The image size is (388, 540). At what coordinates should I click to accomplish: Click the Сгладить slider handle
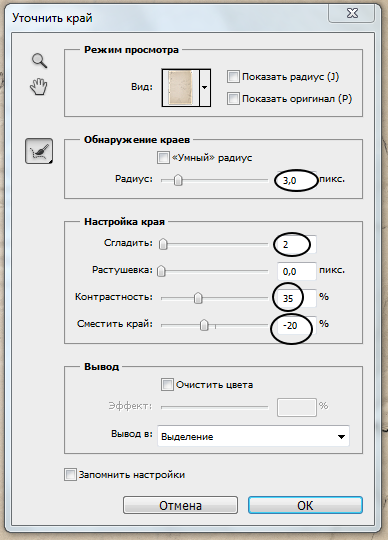163,244
